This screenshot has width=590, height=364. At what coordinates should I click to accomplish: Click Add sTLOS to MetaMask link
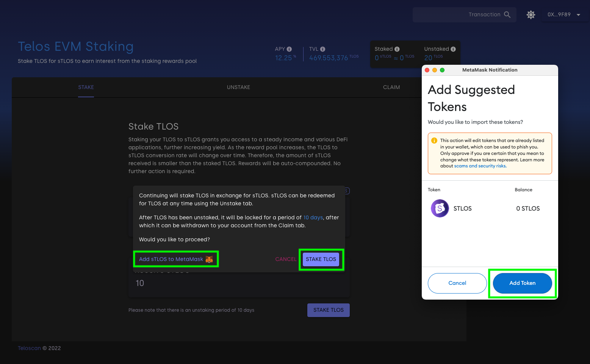point(171,259)
